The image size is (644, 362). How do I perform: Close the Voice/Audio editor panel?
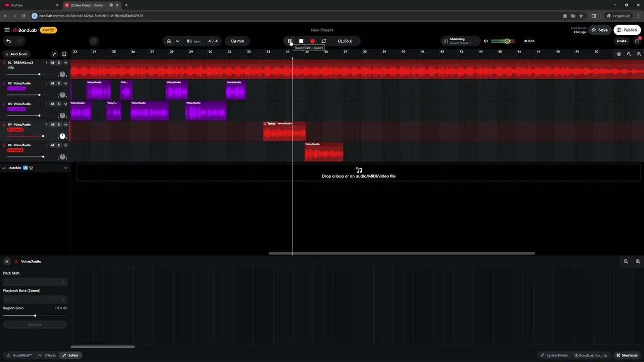point(7,261)
